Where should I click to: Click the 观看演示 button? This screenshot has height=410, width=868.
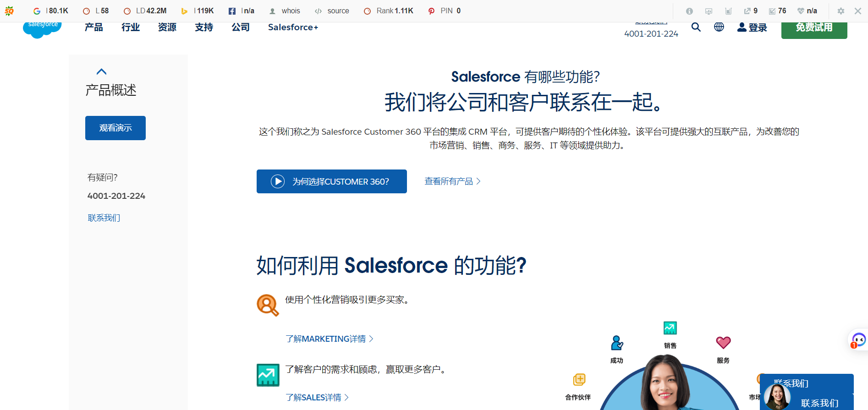[x=115, y=128]
